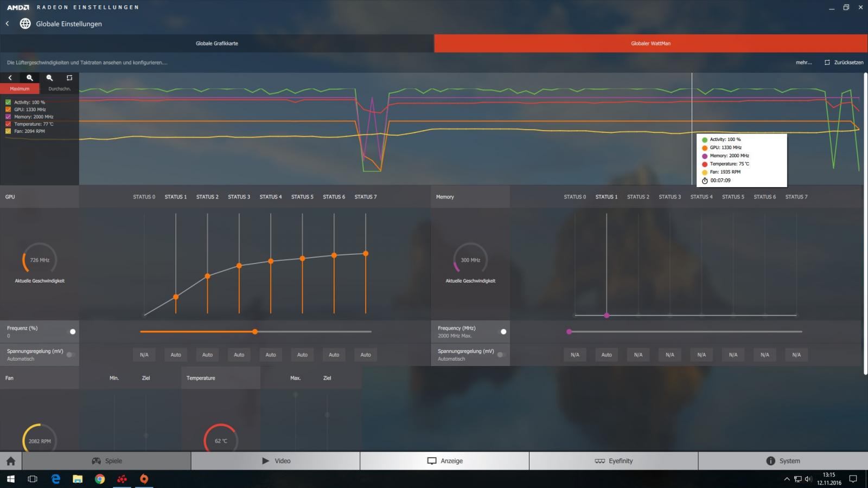Screen dimensions: 868x488
Task: Open volume control in tray
Action: (x=808, y=479)
